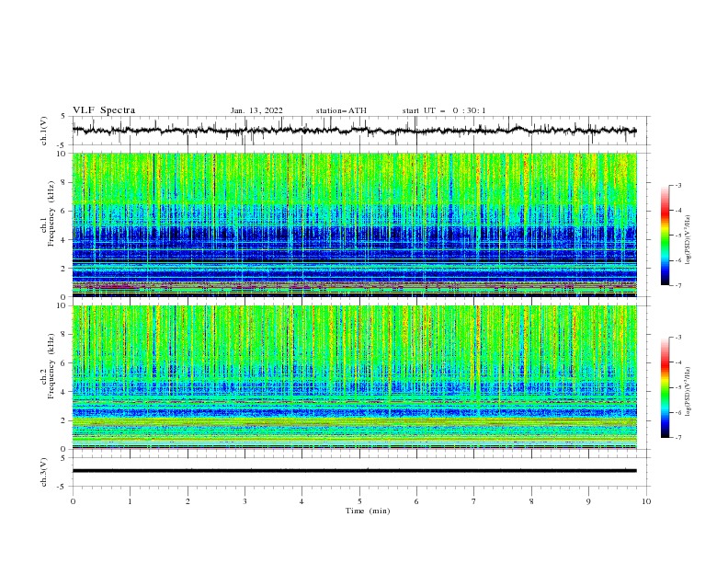This screenshot has width=728, height=563.
Task: Click the ch.3 flat black trace
Action: coord(355,471)
